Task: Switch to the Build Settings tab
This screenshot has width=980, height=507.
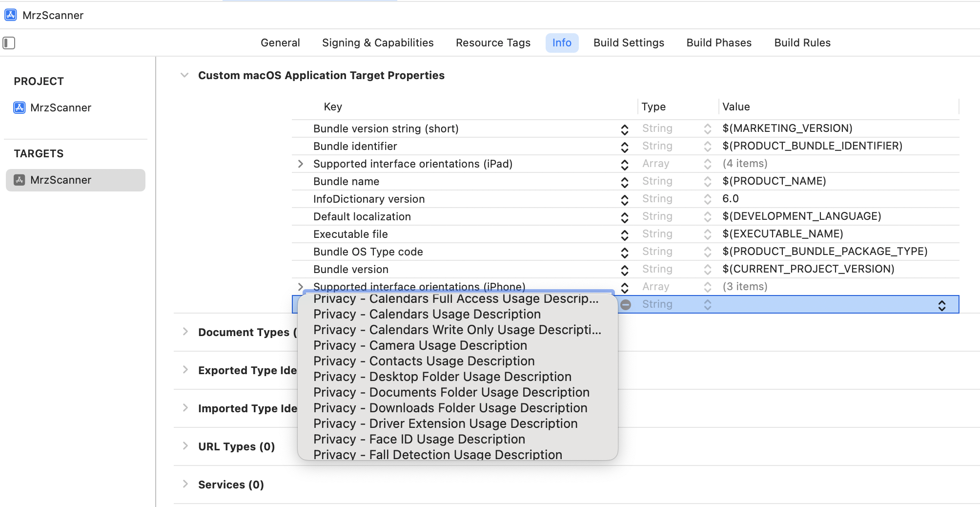Action: [x=629, y=43]
